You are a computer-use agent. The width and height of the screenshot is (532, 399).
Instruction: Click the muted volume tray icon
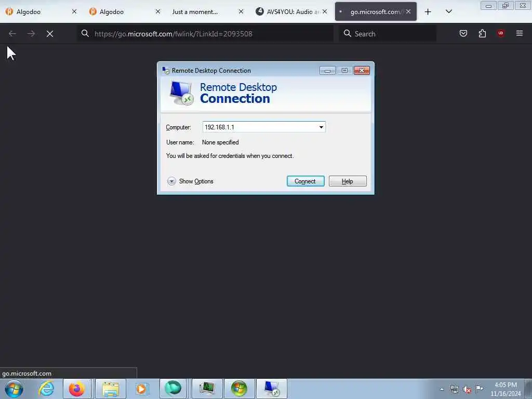[467, 390]
